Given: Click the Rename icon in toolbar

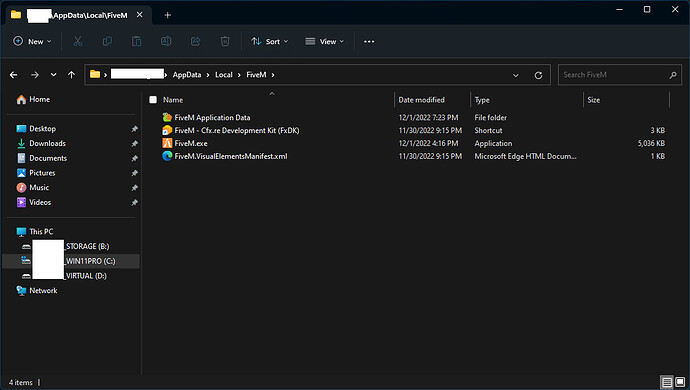Looking at the screenshot, I should 166,41.
